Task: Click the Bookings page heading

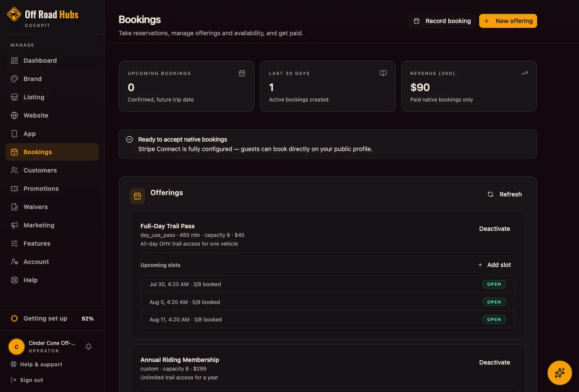Action: [140, 20]
